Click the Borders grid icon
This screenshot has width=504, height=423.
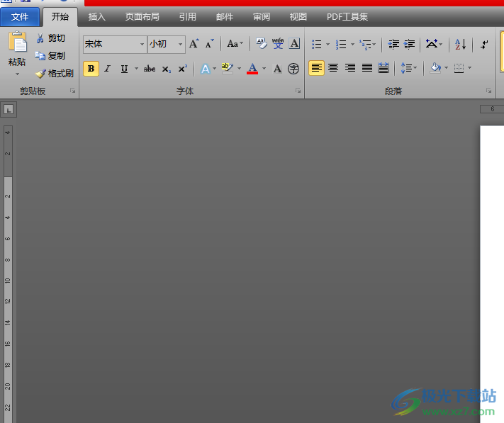(x=459, y=68)
